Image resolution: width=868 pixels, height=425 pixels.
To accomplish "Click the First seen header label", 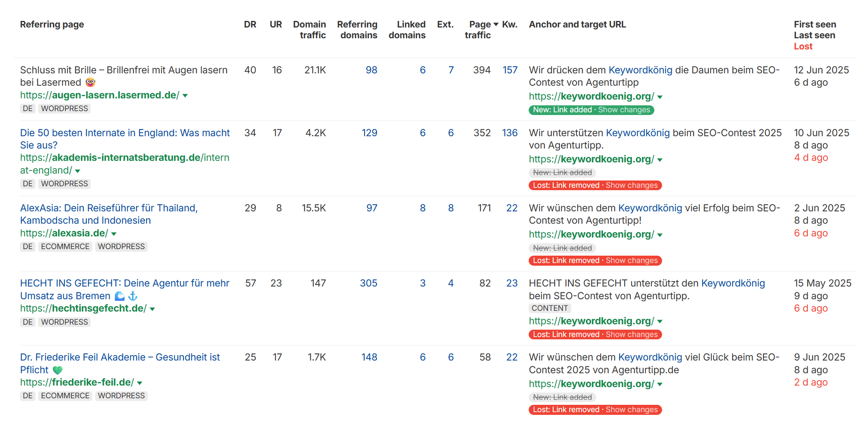I will [815, 24].
